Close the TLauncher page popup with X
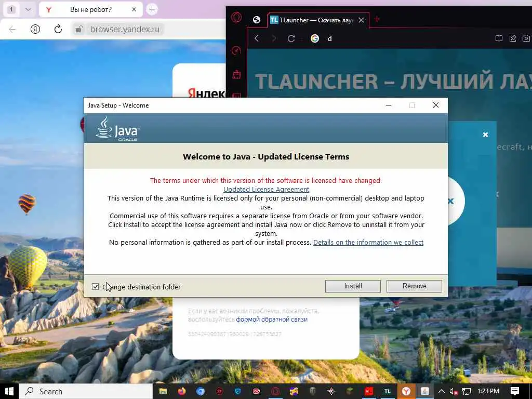Screen dimensions: 532x399 486,135
